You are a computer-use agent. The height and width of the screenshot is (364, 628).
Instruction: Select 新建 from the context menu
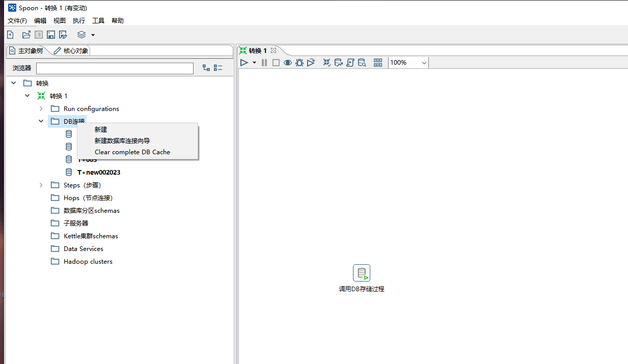(x=101, y=129)
